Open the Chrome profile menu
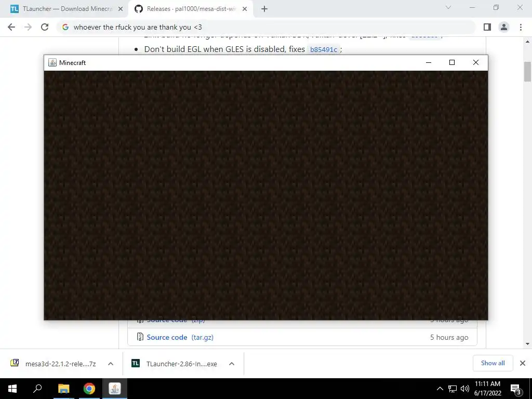The width and height of the screenshot is (532, 399). [504, 27]
